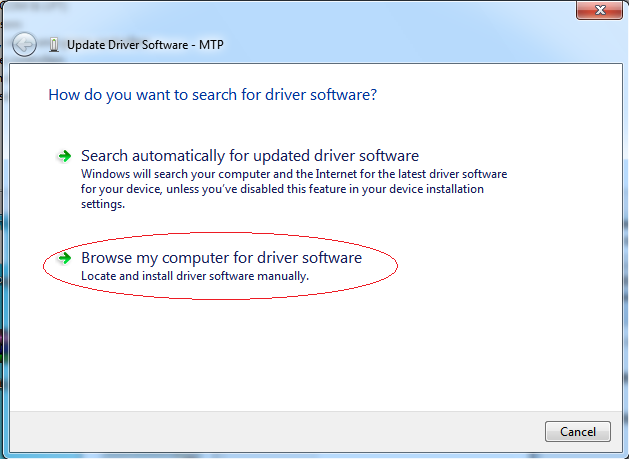Image resolution: width=629 pixels, height=459 pixels.
Task: Click green arrow beside Search automatically option
Action: tap(65, 156)
